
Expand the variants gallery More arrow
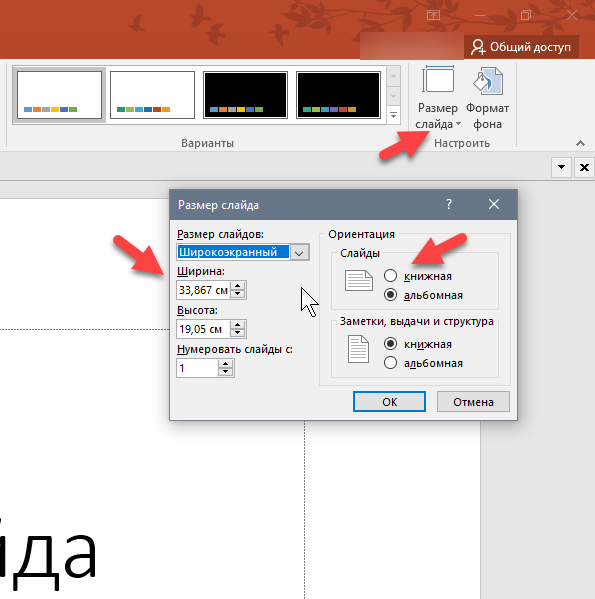coord(393,115)
